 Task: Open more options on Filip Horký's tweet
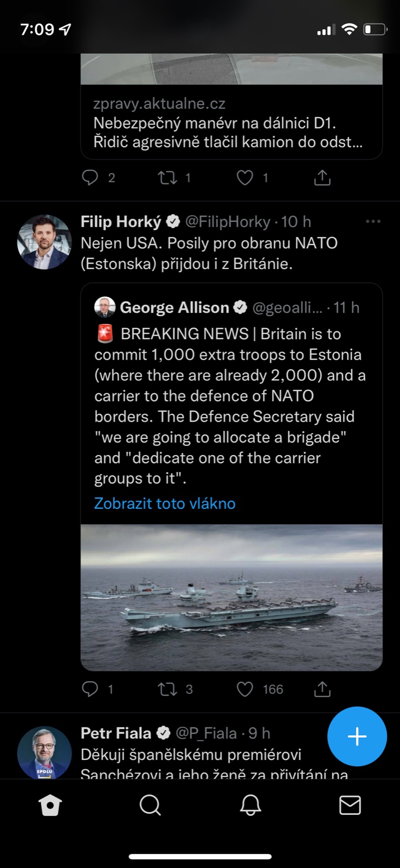click(x=373, y=221)
